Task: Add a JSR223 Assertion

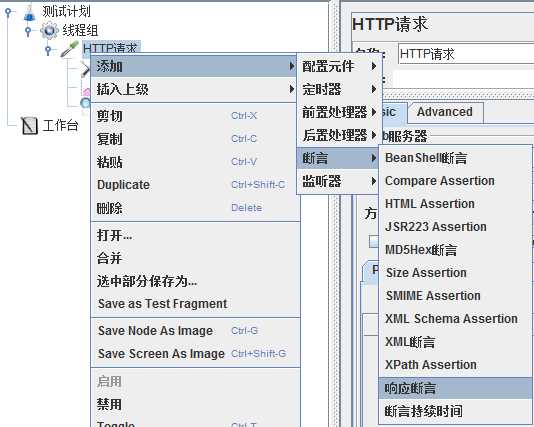Action: [x=455, y=227]
